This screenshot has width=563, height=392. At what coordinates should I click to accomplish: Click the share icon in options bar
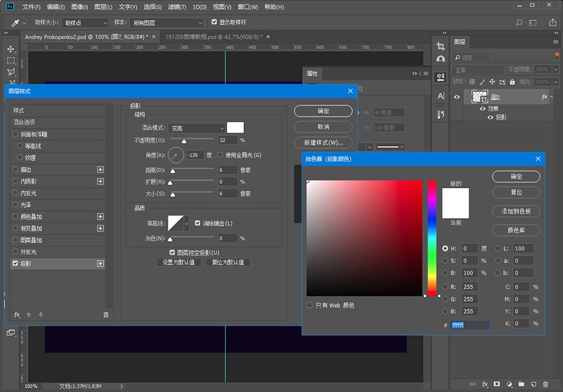pyautogui.click(x=553, y=22)
